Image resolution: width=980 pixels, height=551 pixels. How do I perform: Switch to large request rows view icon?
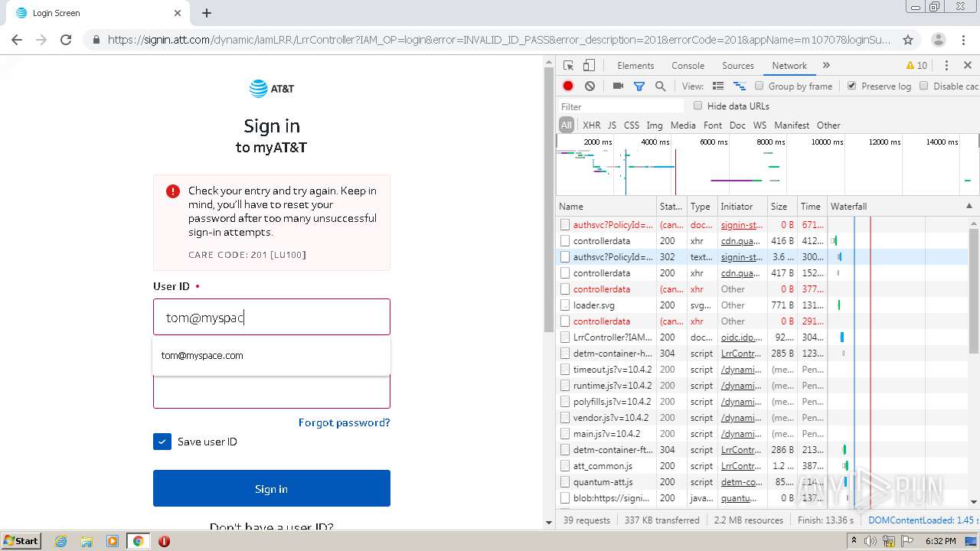[718, 86]
